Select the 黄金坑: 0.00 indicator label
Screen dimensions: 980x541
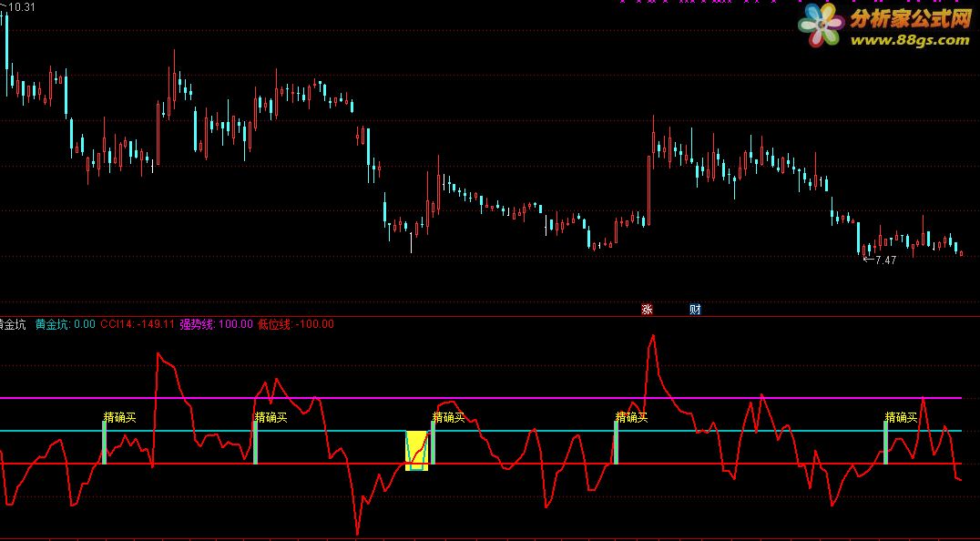click(65, 324)
